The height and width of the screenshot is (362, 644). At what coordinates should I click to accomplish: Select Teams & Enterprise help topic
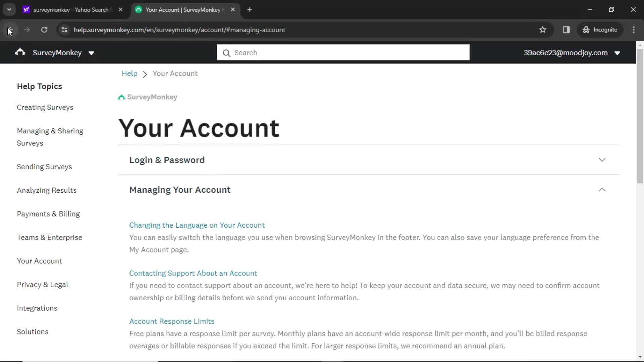click(49, 237)
